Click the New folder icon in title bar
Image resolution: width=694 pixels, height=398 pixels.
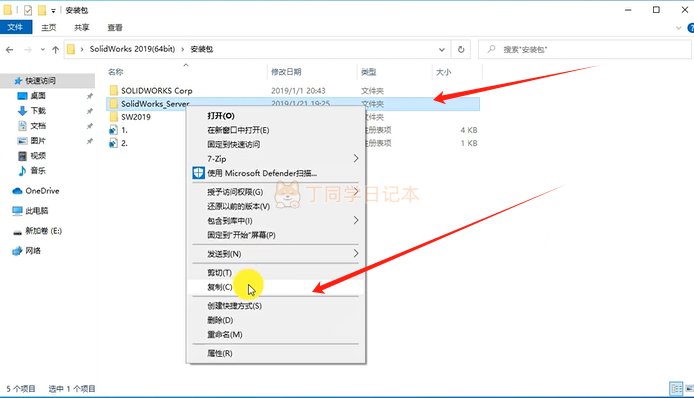coord(42,10)
